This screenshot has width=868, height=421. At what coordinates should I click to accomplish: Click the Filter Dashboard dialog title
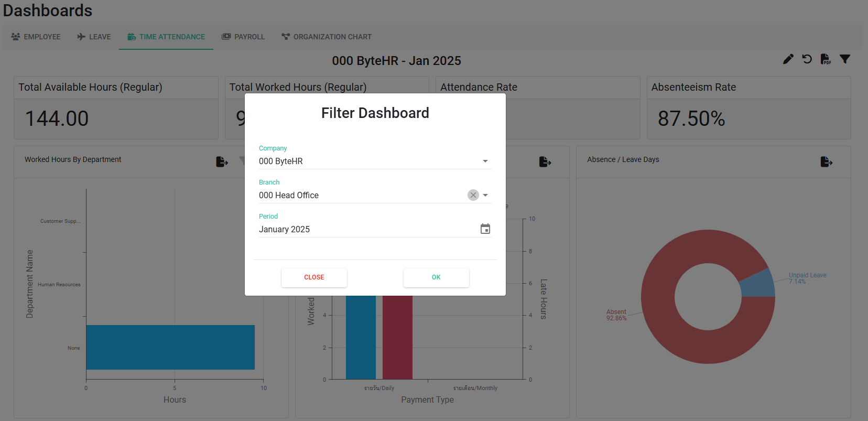coord(375,113)
